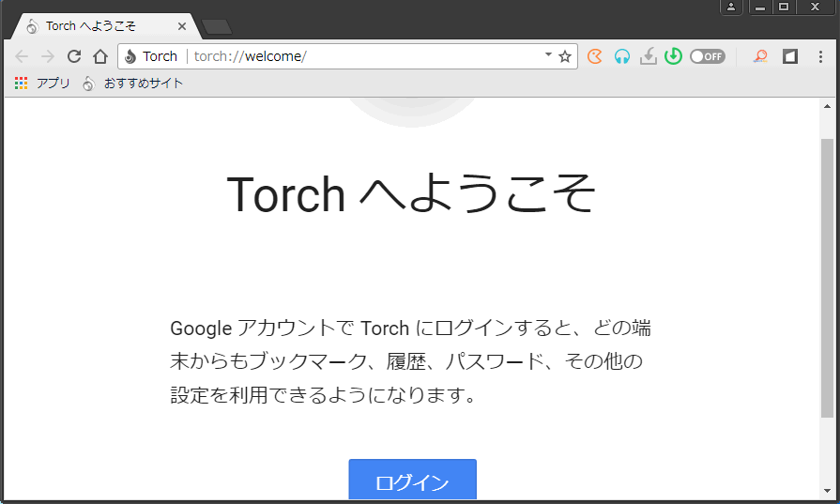Click the magnifying glass extension icon
Viewport: 840px width, 504px height.
pos(760,56)
